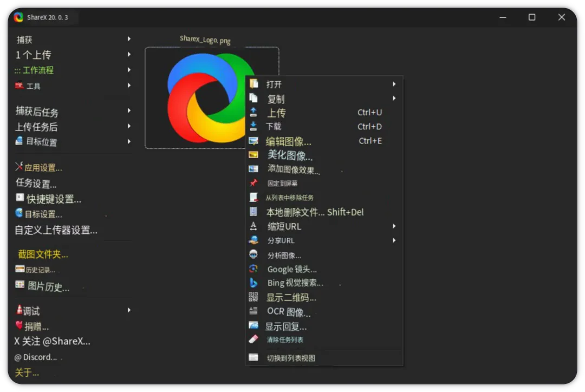This screenshot has width=585, height=392.
Task: Click the 图片历史 gallery icon
Action: pyautogui.click(x=20, y=285)
